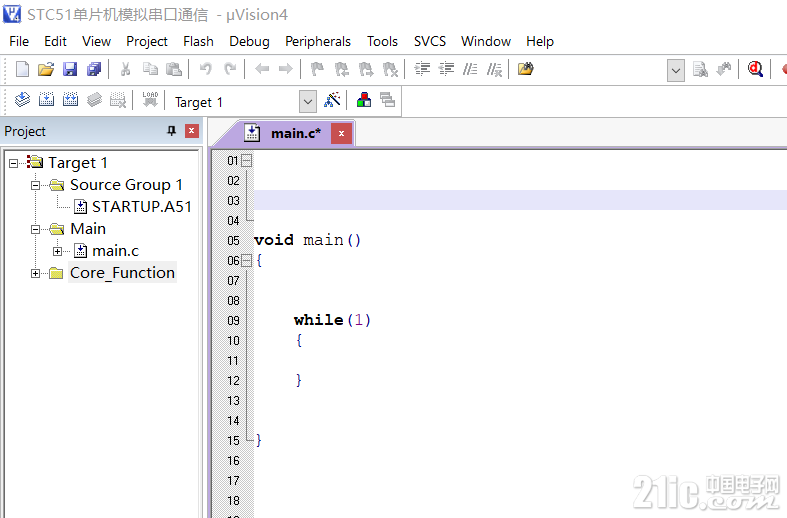Collapse Target 1 tree node

pyautogui.click(x=14, y=163)
